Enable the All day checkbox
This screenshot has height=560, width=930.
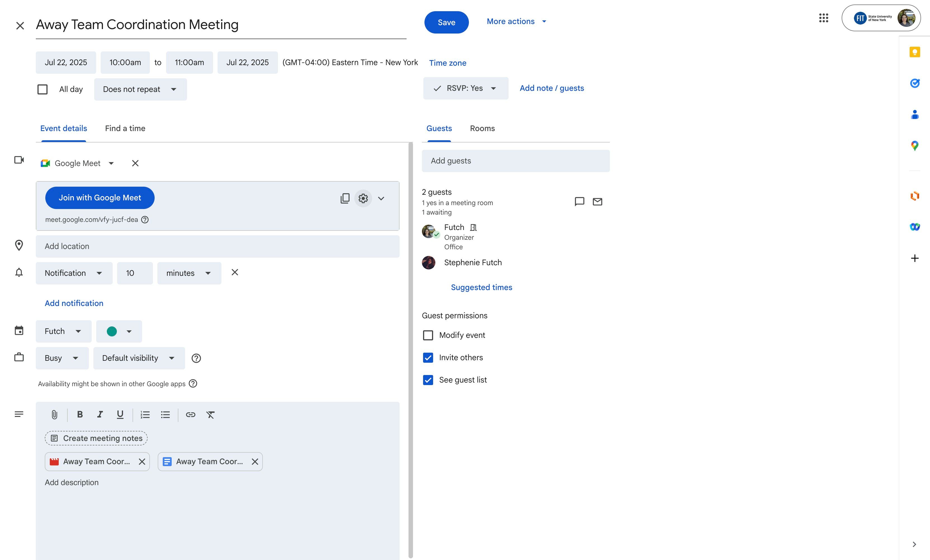43,89
